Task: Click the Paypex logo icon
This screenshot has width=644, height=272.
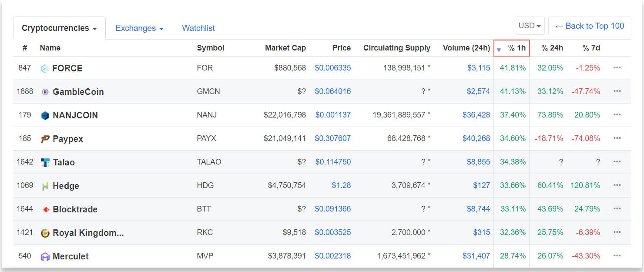Action: [x=45, y=139]
